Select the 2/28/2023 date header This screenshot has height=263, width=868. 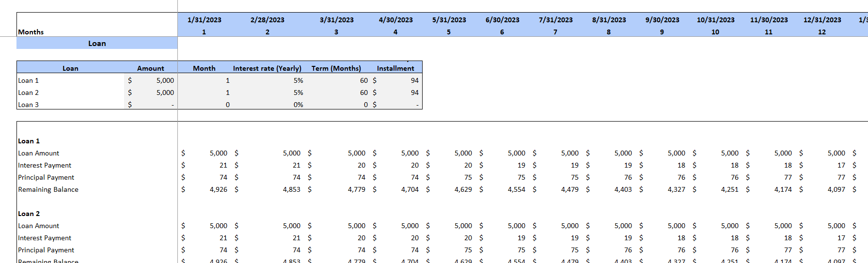pyautogui.click(x=268, y=20)
